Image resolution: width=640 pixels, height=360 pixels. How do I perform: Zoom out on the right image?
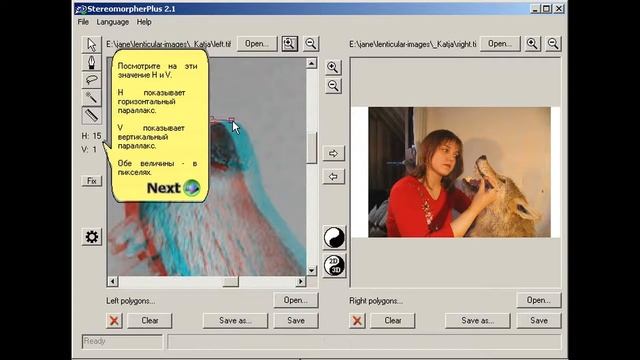tap(553, 44)
